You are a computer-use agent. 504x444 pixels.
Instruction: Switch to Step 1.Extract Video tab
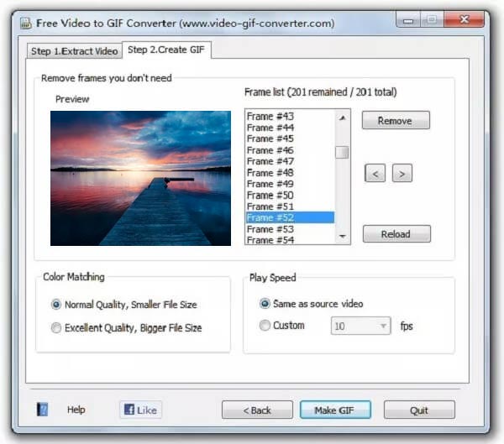pyautogui.click(x=74, y=51)
